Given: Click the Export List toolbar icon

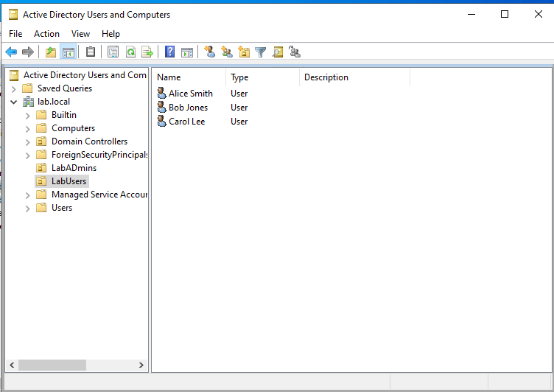Looking at the screenshot, I should coord(147,52).
